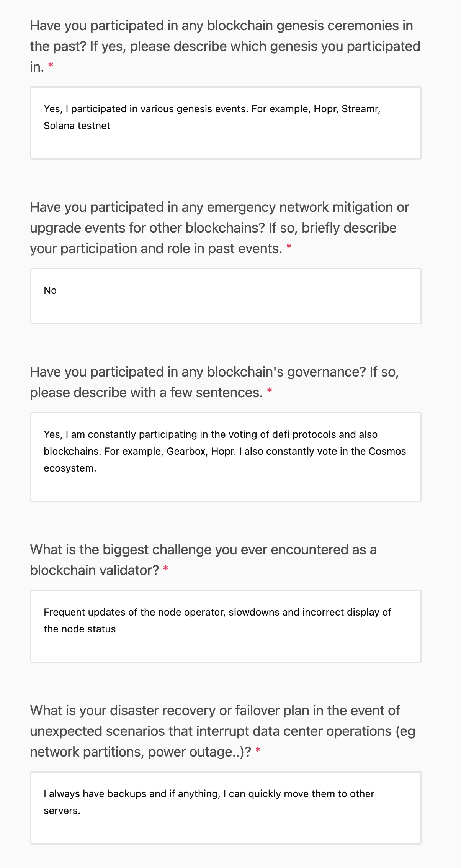Click the disaster recovery or failover question text
Screen dimensions: 461x868
coord(222,731)
